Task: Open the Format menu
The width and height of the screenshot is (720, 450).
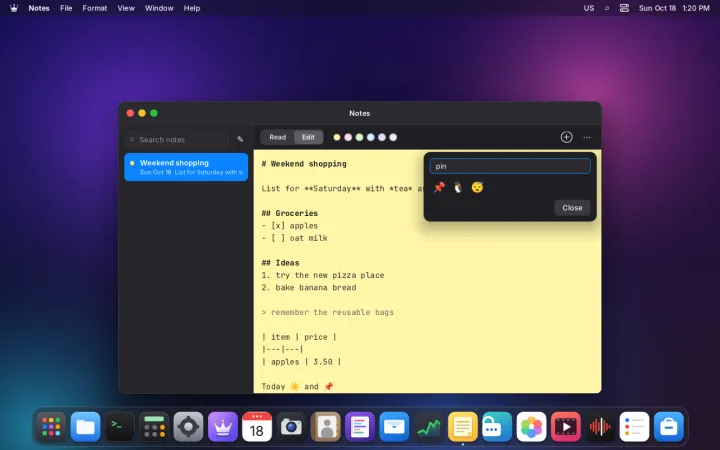Action: 95,8
